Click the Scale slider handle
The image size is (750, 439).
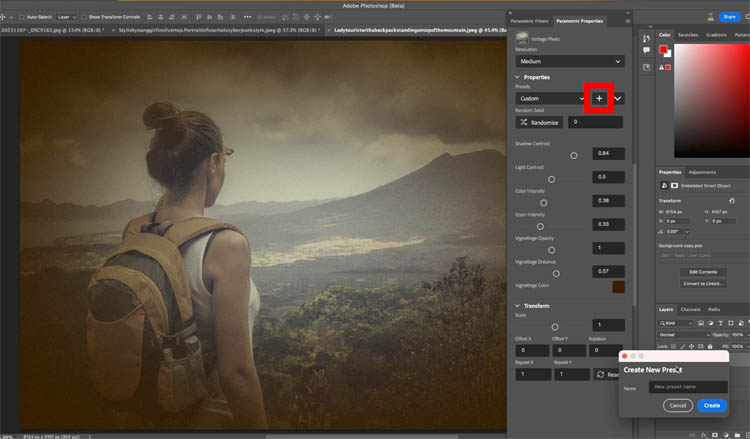click(555, 327)
